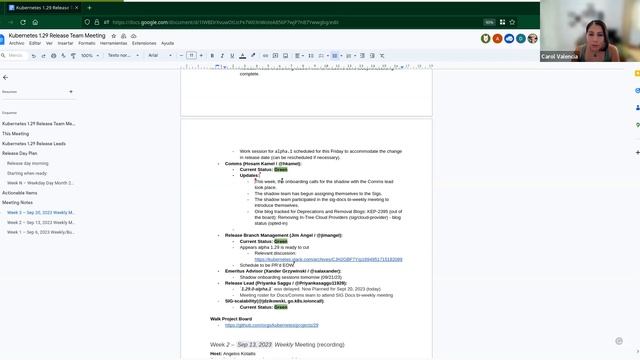Click the move document folder icon
This screenshot has width=640, height=360.
123,36
